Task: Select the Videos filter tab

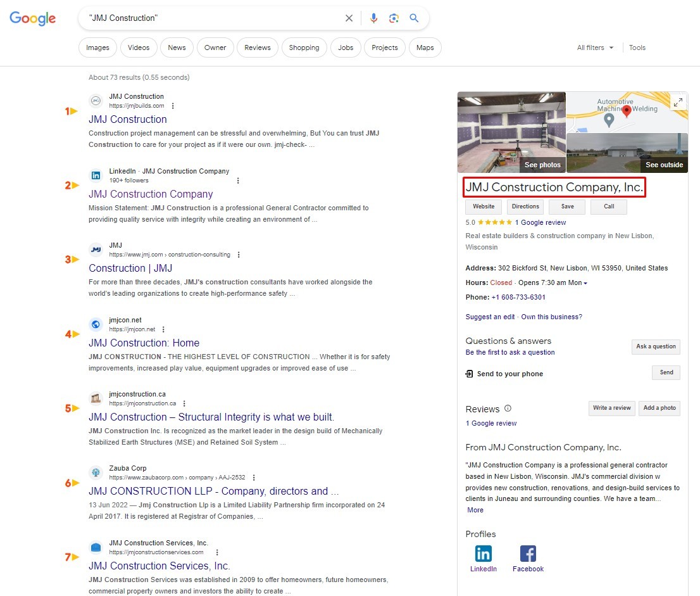Action: (139, 48)
